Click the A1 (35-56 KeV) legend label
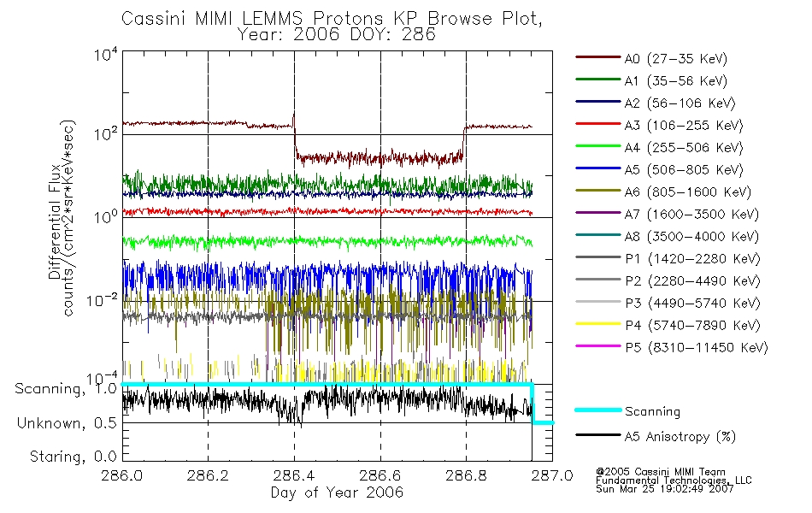This screenshot has width=812, height=513. 676,81
